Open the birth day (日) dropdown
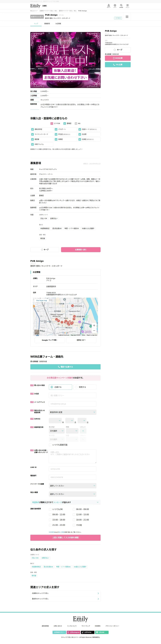This screenshot has height=644, width=161. 82,420
